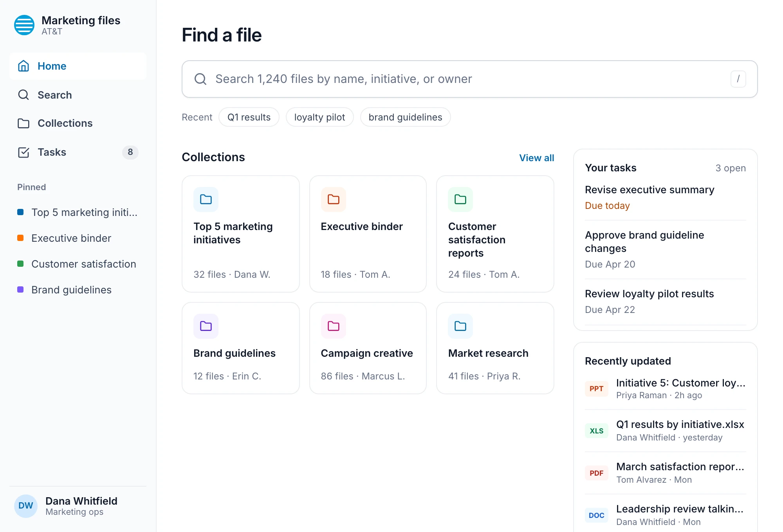783x532 pixels.
Task: Go to Home in the sidebar
Action: click(78, 66)
